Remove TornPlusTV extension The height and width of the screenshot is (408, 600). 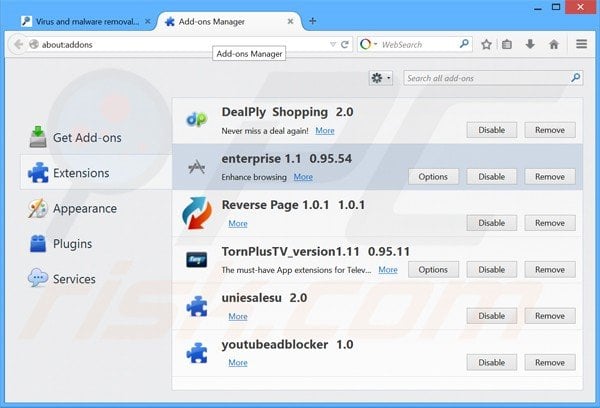click(550, 269)
